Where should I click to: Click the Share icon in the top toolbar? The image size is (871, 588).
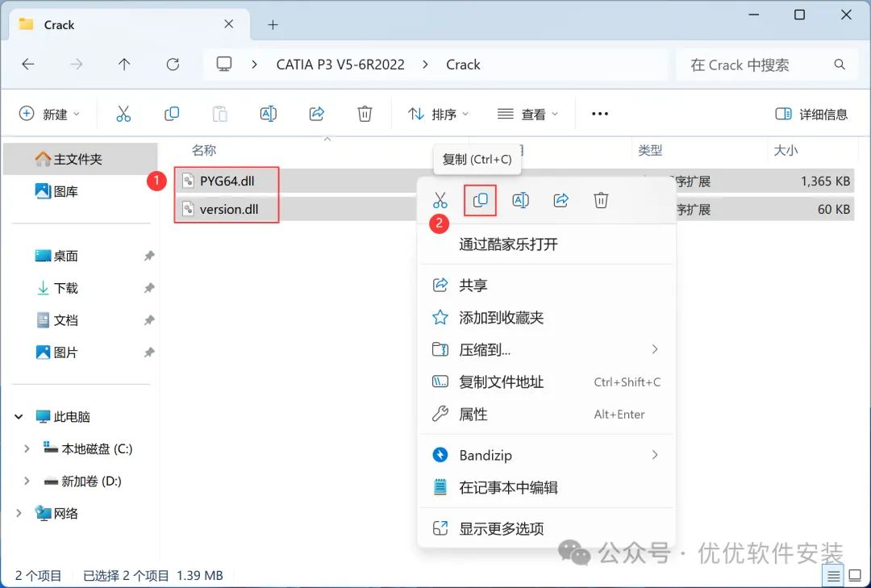[x=317, y=114]
